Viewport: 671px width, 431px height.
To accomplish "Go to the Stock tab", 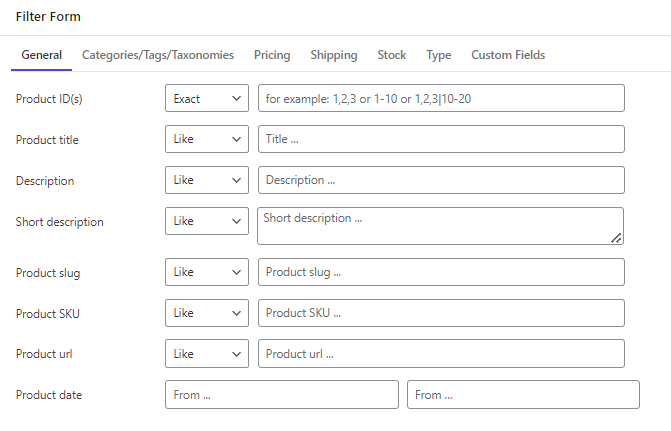I will 392,55.
